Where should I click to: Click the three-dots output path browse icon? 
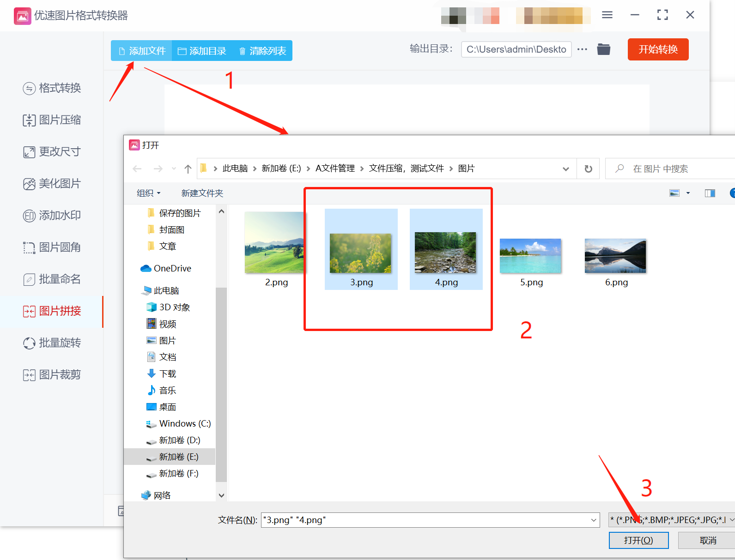pyautogui.click(x=582, y=49)
